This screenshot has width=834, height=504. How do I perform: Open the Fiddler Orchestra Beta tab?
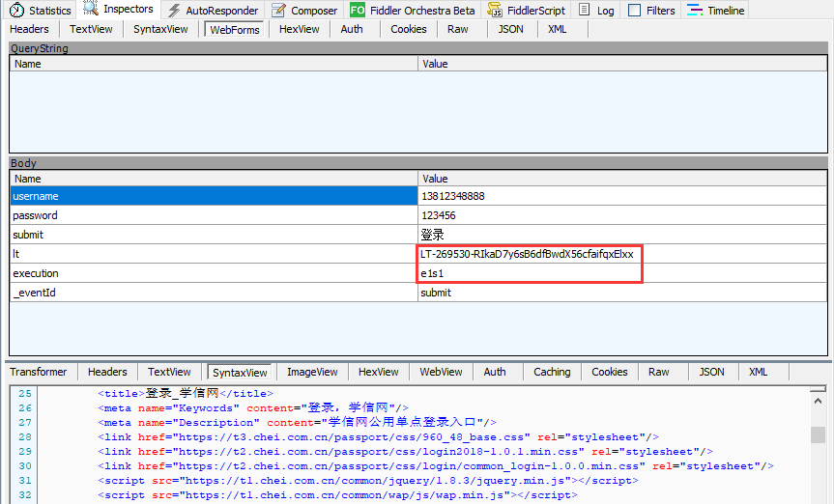point(413,10)
